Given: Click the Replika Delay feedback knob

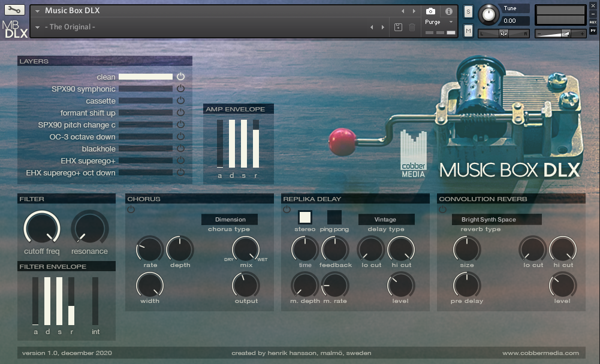Looking at the screenshot, I should point(335,249).
